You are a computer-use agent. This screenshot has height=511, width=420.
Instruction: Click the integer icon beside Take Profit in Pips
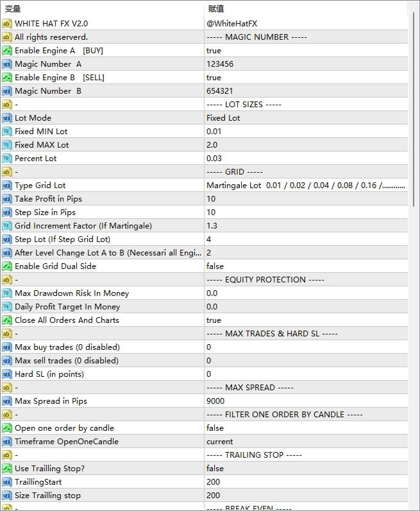coord(6,199)
